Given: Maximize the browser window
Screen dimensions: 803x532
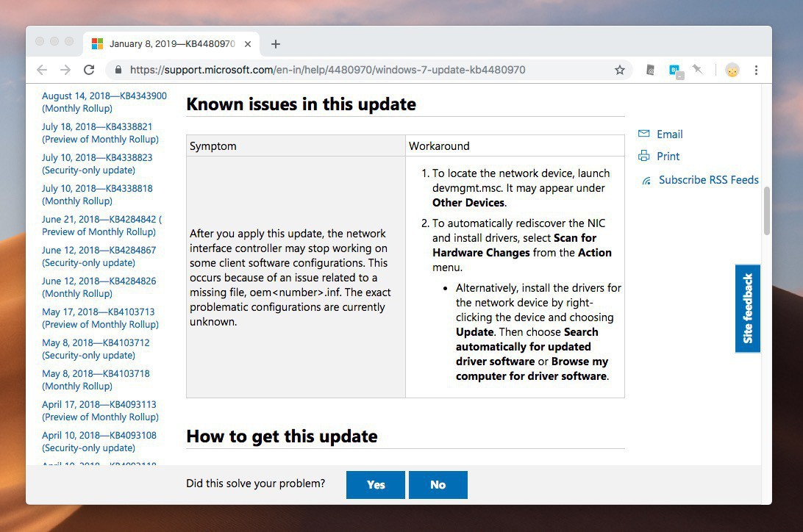Looking at the screenshot, I should click(69, 41).
